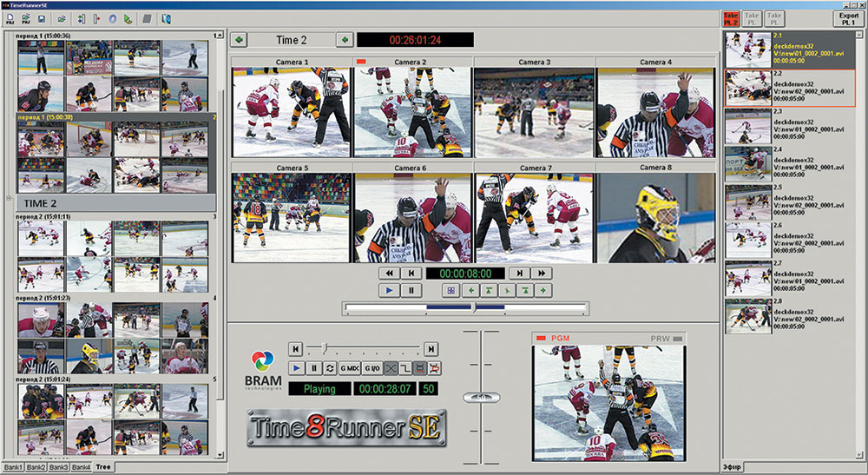Click the G MIX button
The image size is (868, 475).
point(349,368)
